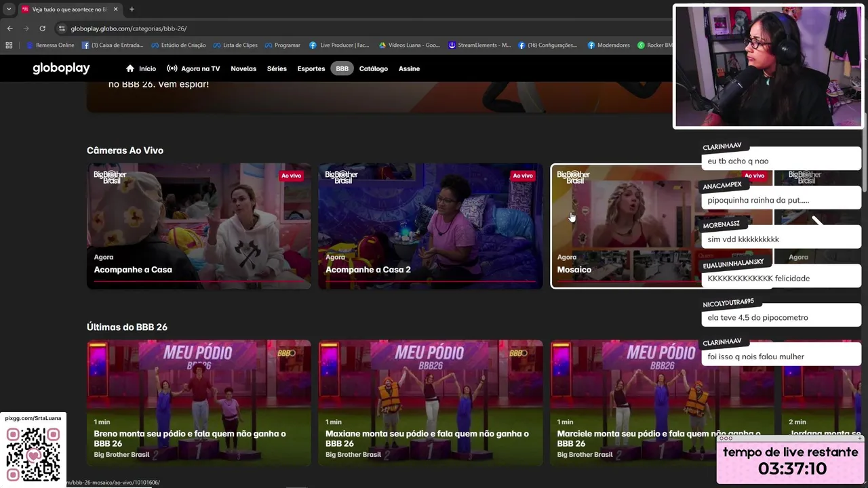Click the webcam overlay of the streamer

[768, 66]
